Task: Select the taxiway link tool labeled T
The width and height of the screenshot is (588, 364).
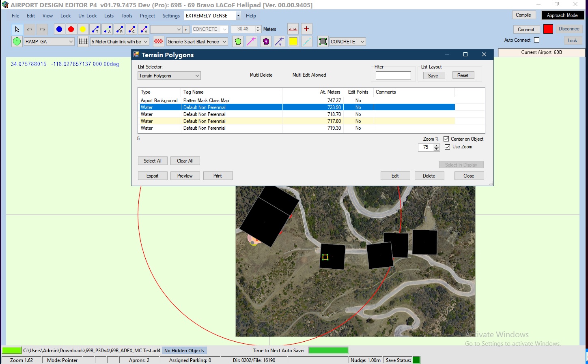Action: tap(95, 29)
